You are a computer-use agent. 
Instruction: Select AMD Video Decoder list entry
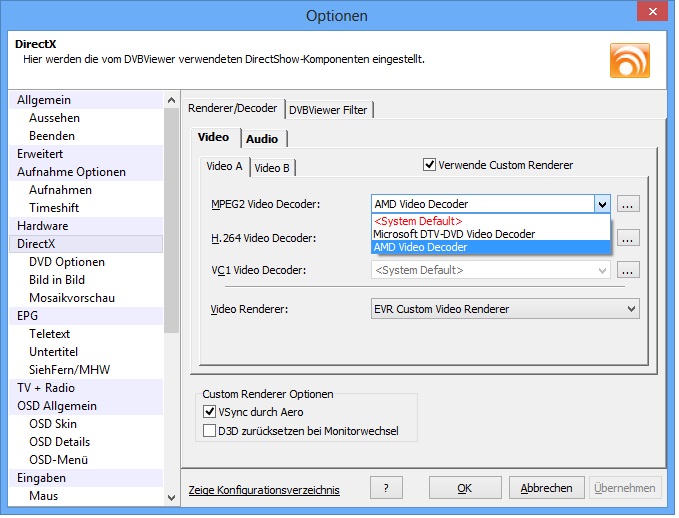493,248
